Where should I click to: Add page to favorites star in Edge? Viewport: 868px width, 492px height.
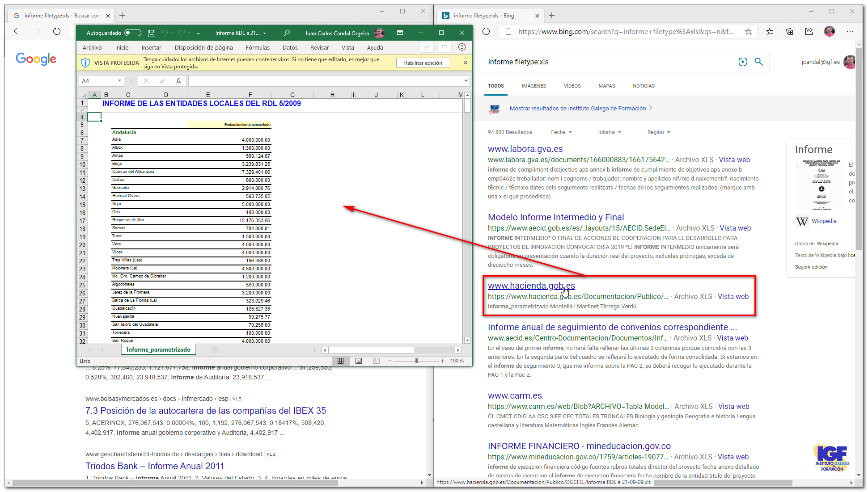(748, 32)
